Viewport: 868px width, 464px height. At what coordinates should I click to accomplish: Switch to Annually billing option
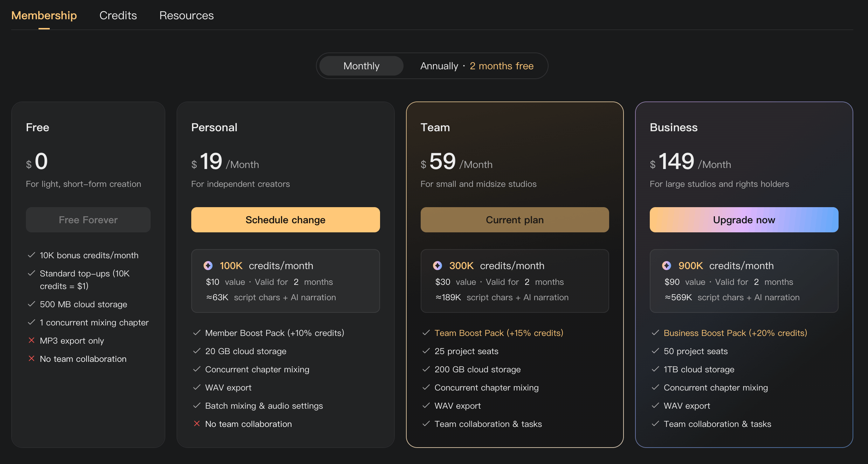coord(477,66)
